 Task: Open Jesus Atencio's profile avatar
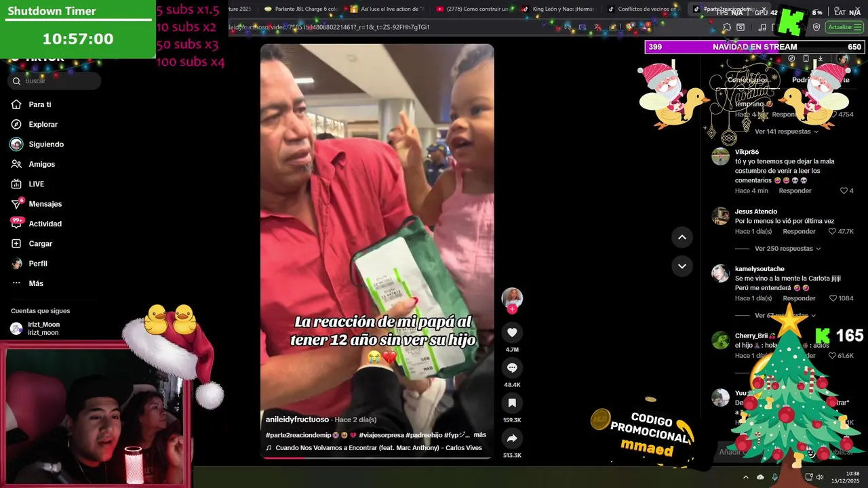pos(720,216)
